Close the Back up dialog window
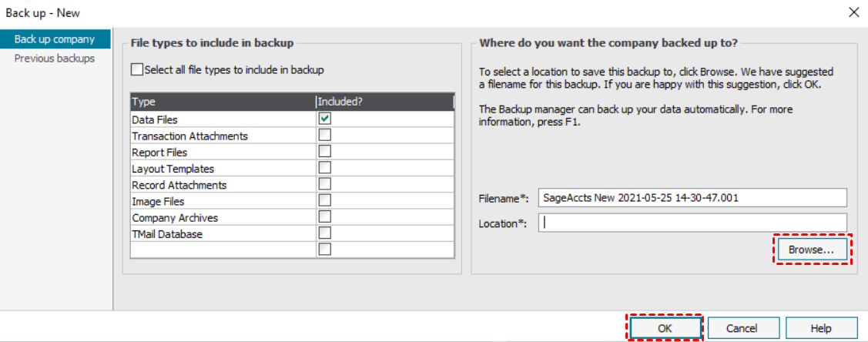The image size is (868, 342). tap(854, 12)
